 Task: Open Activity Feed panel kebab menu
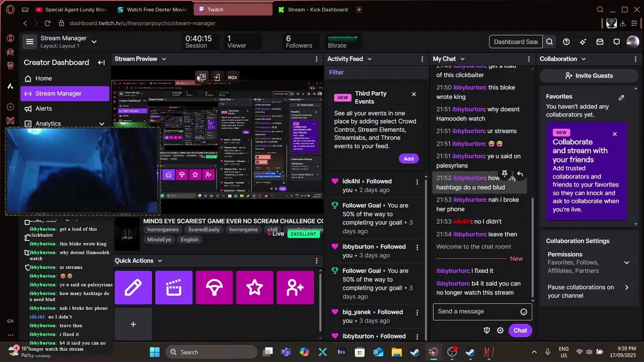(x=422, y=59)
